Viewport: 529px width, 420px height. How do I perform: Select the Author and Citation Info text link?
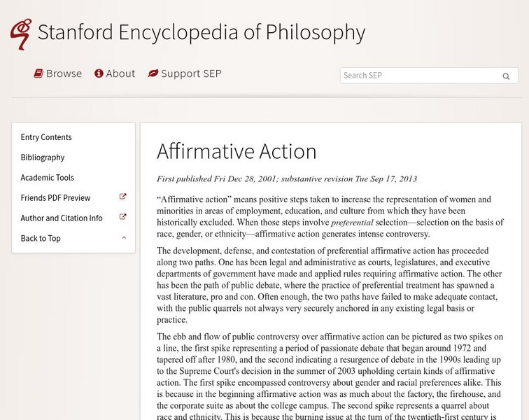[62, 218]
